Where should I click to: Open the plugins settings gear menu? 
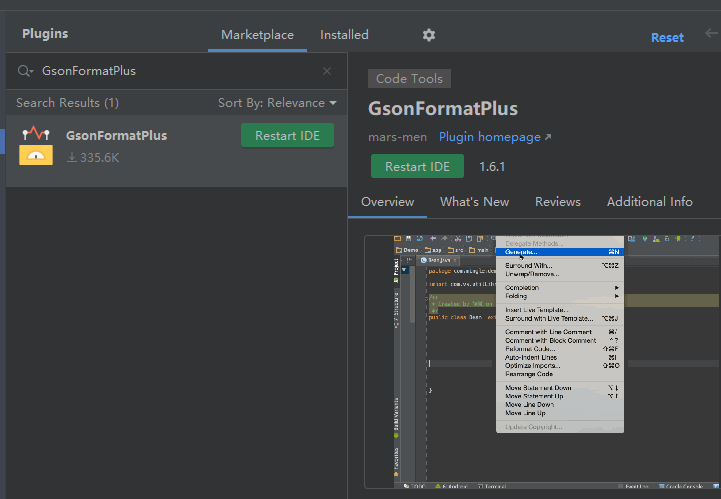pos(429,35)
